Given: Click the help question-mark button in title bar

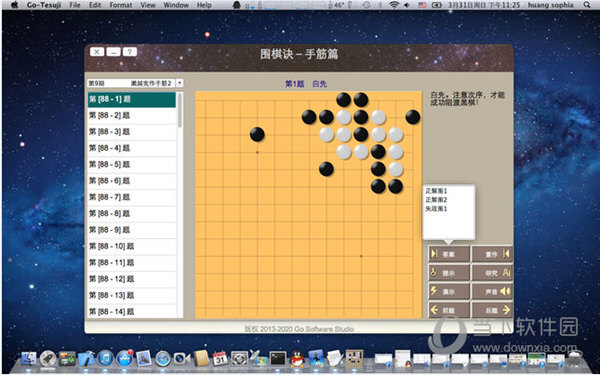Looking at the screenshot, I should point(130,52).
